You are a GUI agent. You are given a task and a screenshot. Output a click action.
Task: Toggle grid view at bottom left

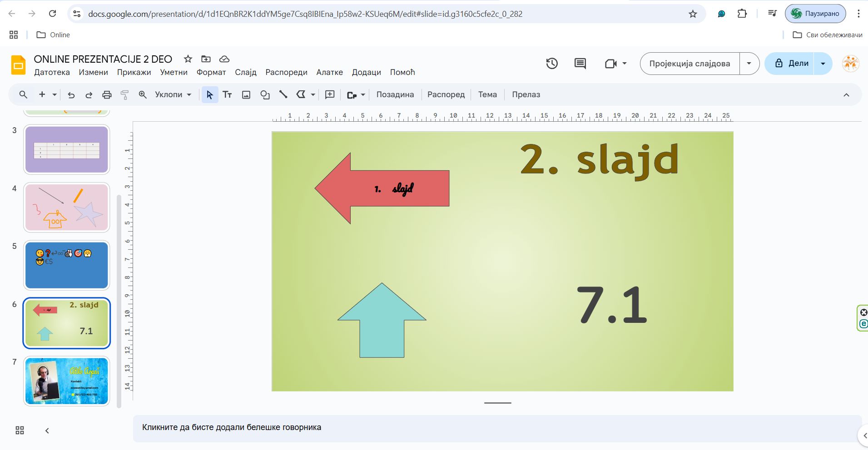pos(20,430)
